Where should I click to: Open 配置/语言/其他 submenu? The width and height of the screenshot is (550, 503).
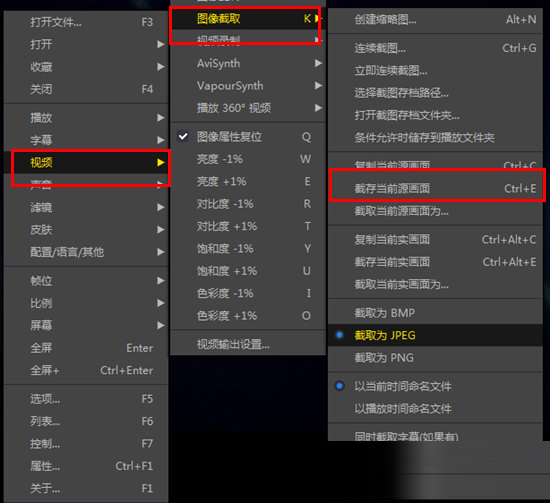(x=86, y=252)
